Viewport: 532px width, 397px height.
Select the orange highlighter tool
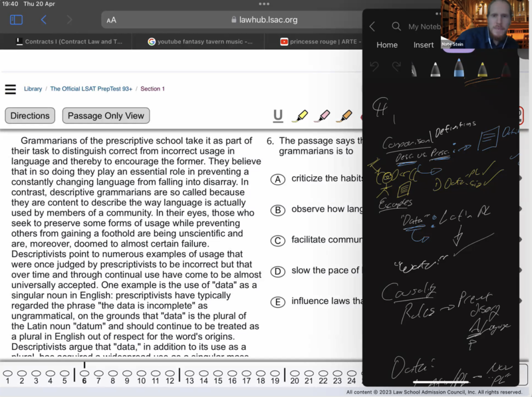click(x=344, y=116)
